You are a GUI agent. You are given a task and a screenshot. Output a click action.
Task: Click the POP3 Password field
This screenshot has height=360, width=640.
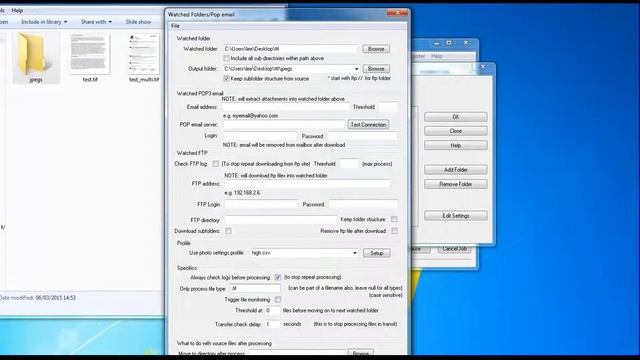click(x=362, y=136)
